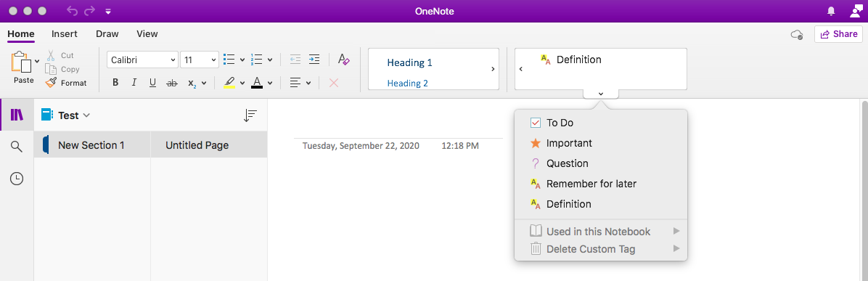Click the Redo arrow in title bar
This screenshot has width=868, height=281.
[90, 11]
